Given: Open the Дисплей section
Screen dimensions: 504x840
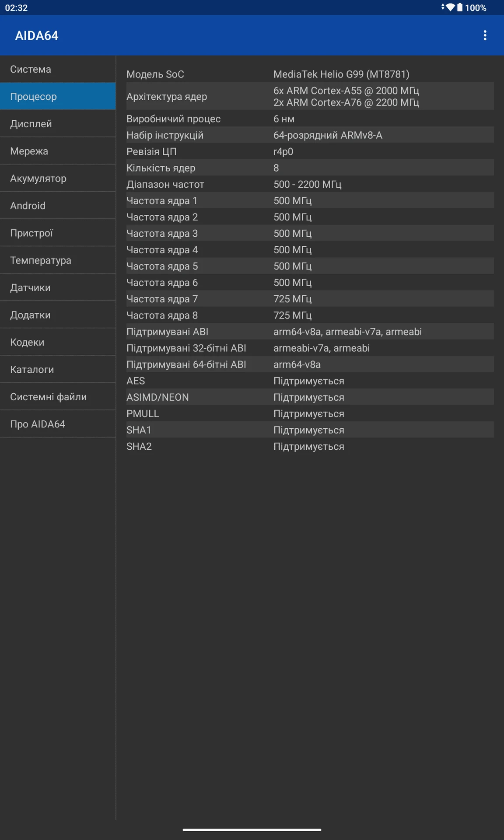Looking at the screenshot, I should [58, 124].
